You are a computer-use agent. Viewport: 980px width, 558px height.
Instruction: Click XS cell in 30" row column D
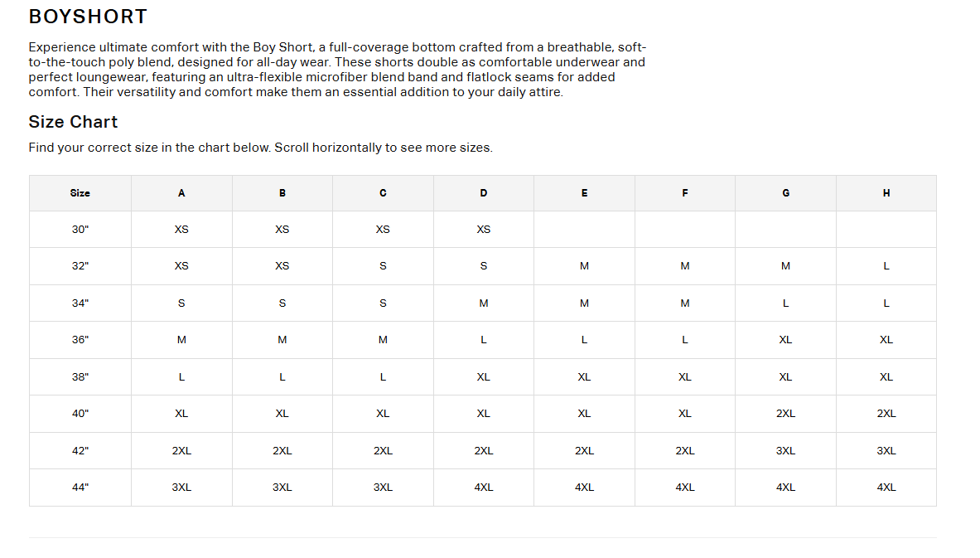click(484, 230)
